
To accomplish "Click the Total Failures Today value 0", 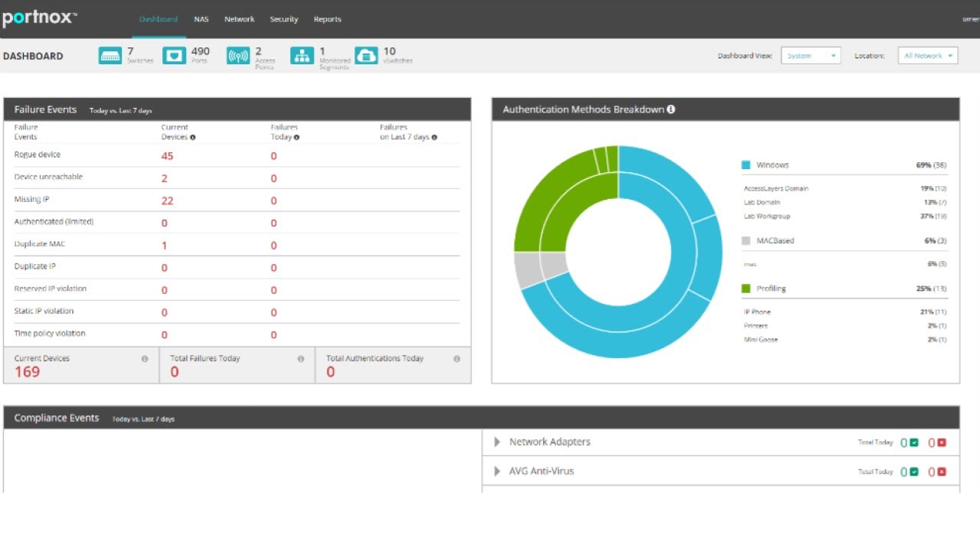I will point(175,372).
